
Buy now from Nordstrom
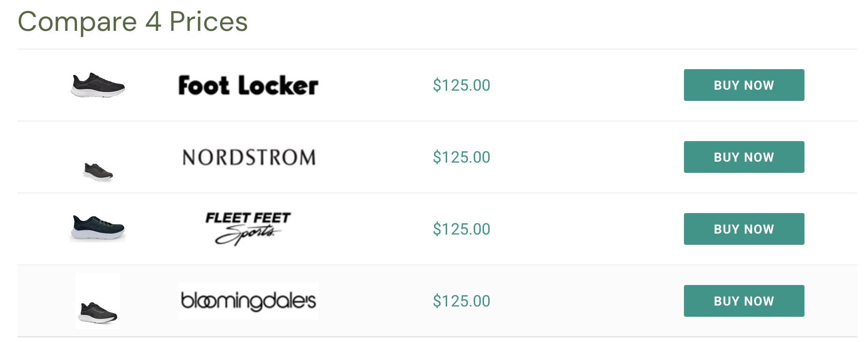coord(744,157)
